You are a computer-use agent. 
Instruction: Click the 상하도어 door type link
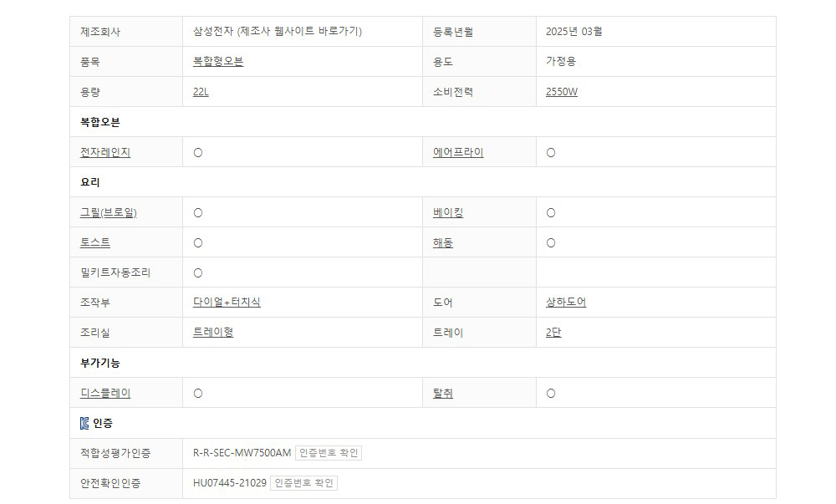(566, 303)
